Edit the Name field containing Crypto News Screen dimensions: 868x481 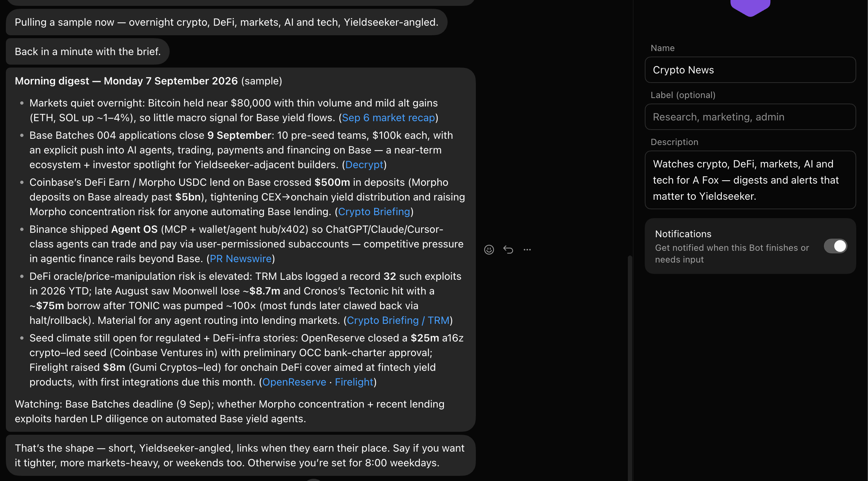point(750,70)
